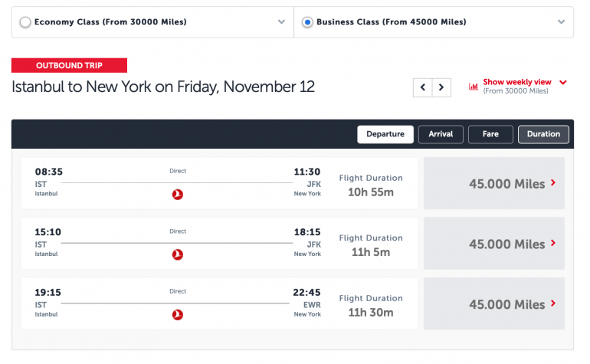Click red arrow beside third 45.000 Miles fare
Image resolution: width=590 pixels, height=364 pixels.
(x=553, y=304)
